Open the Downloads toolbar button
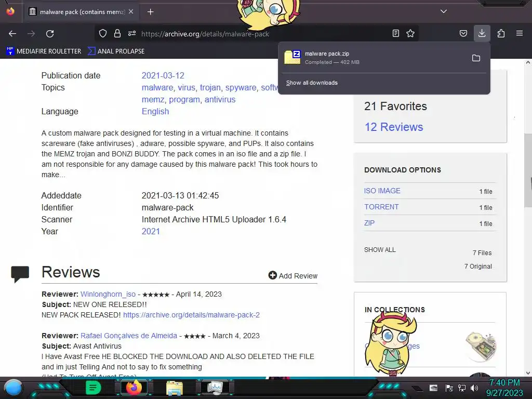Screen dimensions: 532x399 (x=482, y=33)
